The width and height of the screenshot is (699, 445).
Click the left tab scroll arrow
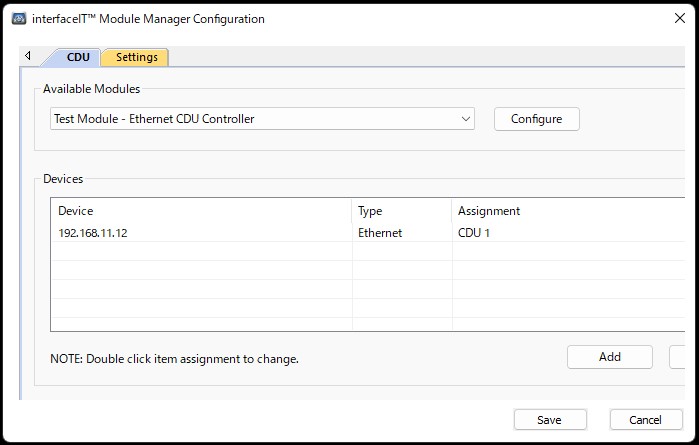tap(28, 56)
